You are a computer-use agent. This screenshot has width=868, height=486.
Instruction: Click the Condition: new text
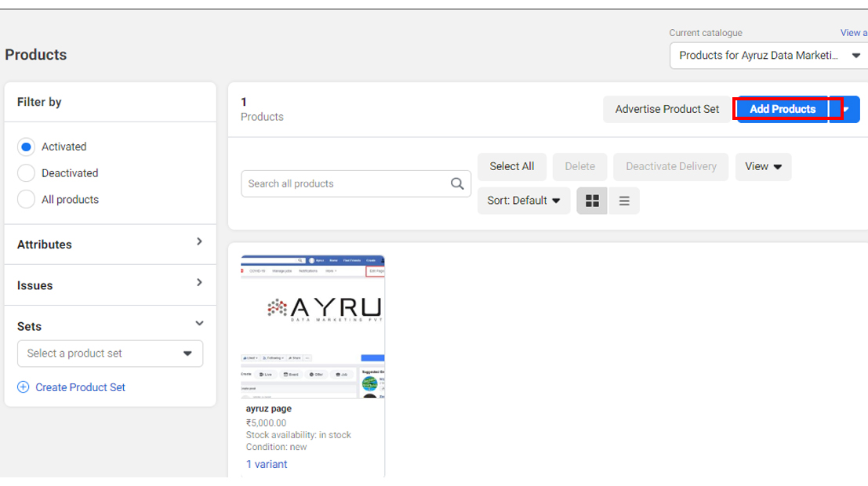click(276, 448)
